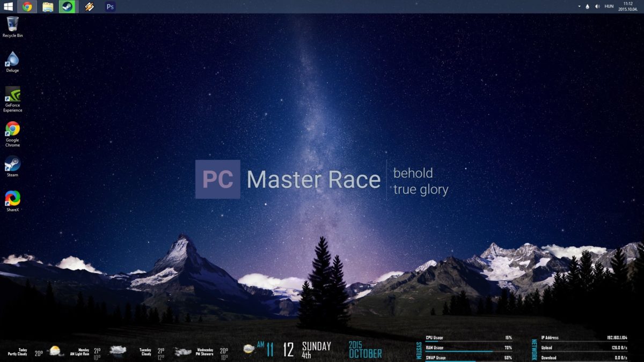The image size is (644, 362).
Task: Open Steam from the desktop shortcut
Action: point(12,165)
